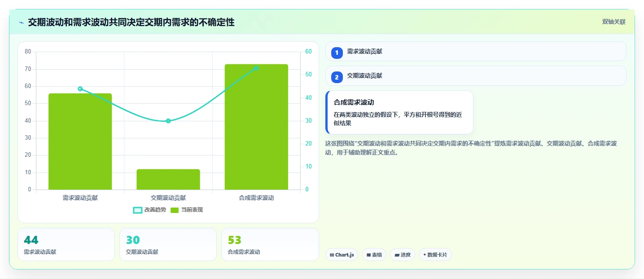644x279 pixels.
Task: Click the blue number 2 badge
Action: click(x=337, y=77)
